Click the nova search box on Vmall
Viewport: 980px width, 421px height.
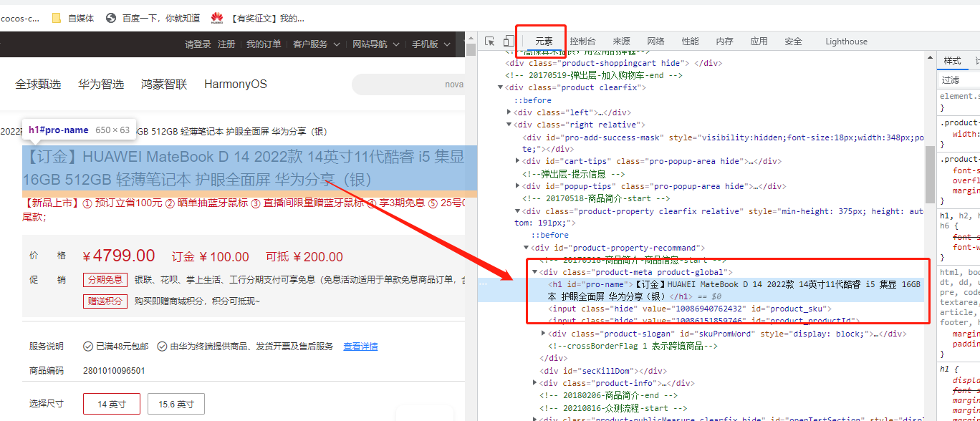pos(408,84)
